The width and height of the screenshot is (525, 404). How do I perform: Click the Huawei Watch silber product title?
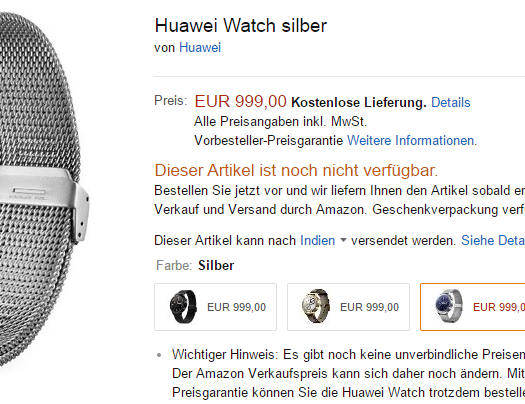[240, 25]
